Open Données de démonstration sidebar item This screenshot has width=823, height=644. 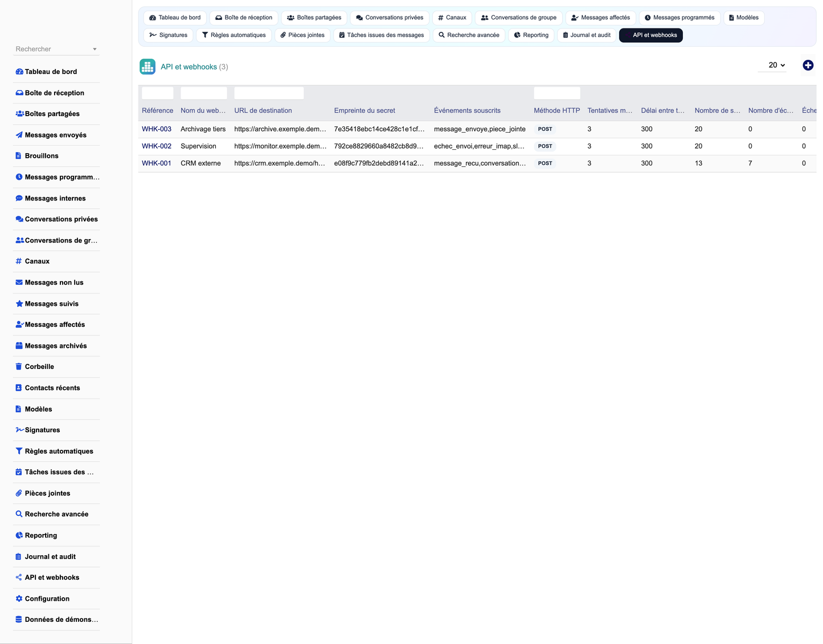pyautogui.click(x=56, y=620)
